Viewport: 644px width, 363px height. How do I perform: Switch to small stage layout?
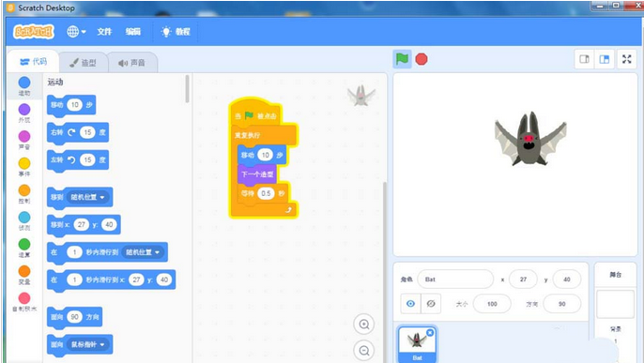(585, 59)
